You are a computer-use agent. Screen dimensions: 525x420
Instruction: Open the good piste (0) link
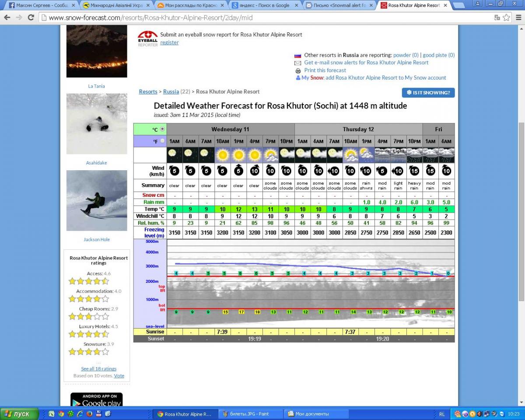point(438,55)
